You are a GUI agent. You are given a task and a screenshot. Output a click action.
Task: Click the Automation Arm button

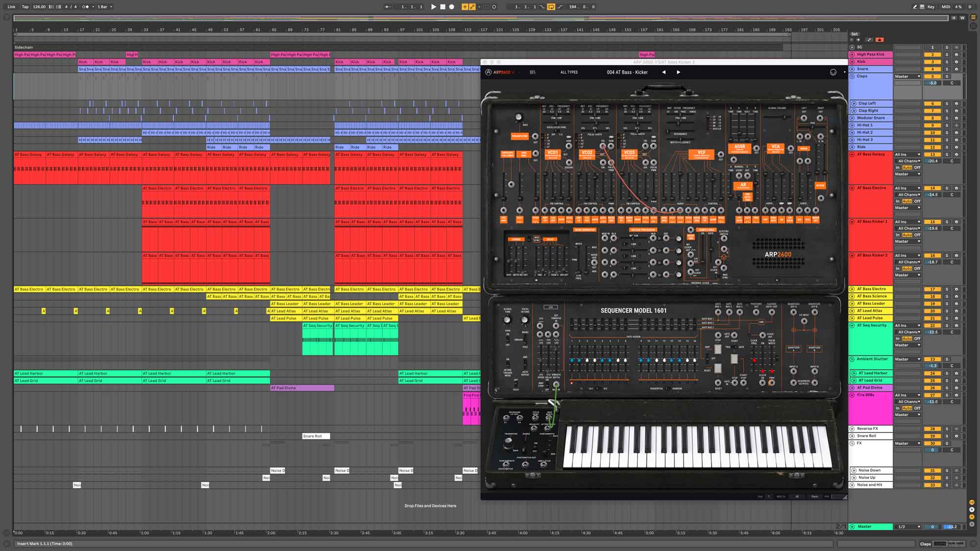[472, 7]
